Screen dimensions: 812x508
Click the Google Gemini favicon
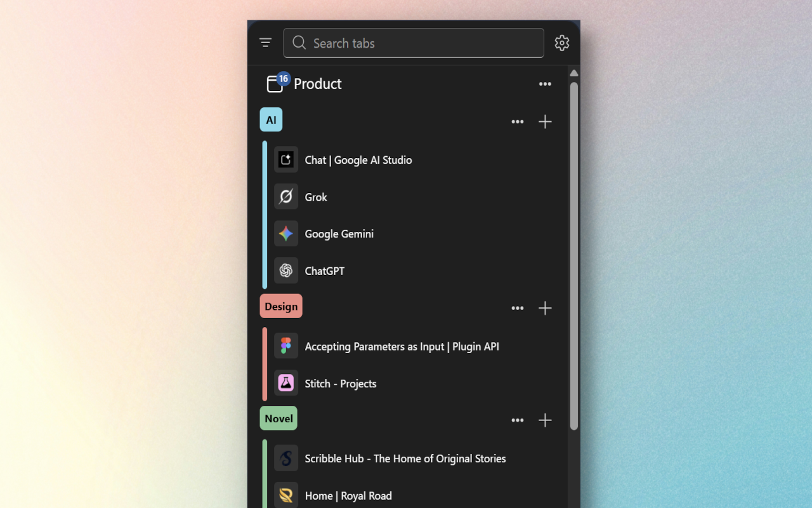coord(286,233)
